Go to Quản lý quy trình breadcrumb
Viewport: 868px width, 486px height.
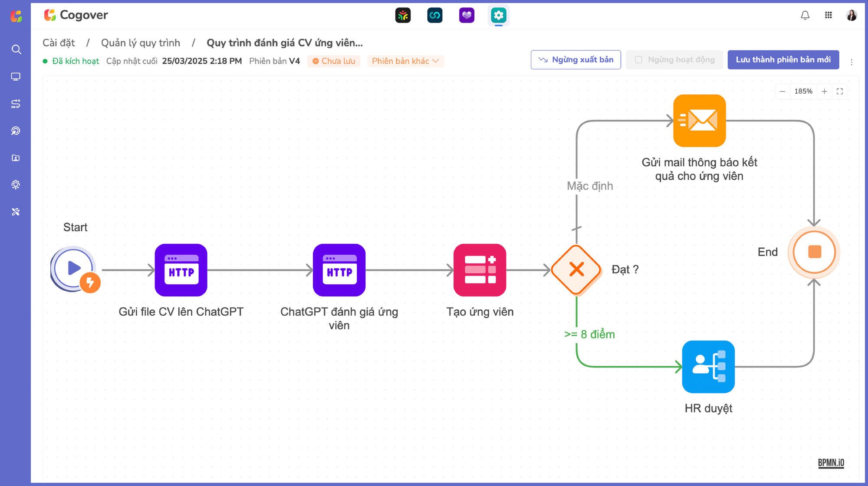coord(140,43)
